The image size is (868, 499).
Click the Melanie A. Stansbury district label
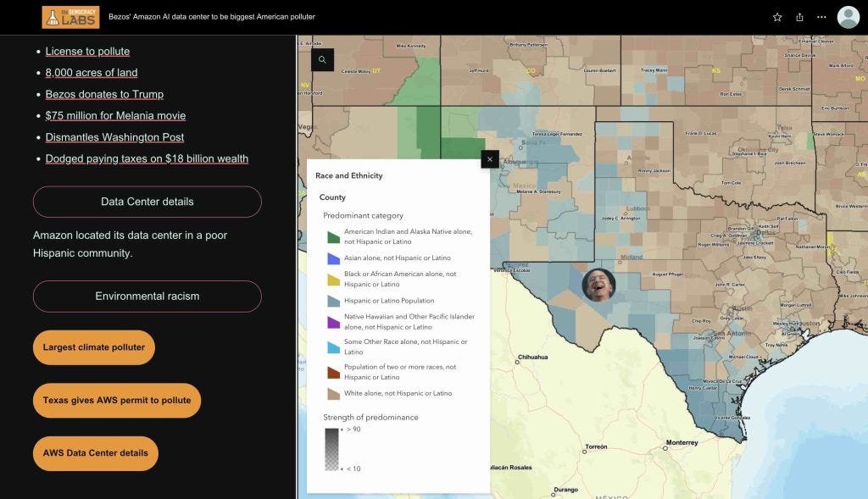pyautogui.click(x=538, y=192)
